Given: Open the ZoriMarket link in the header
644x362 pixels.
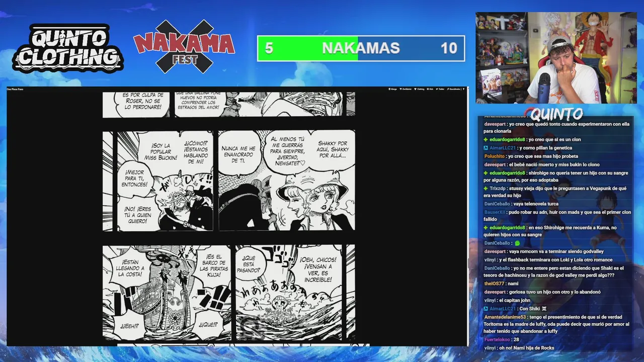Looking at the screenshot, I should [x=406, y=89].
